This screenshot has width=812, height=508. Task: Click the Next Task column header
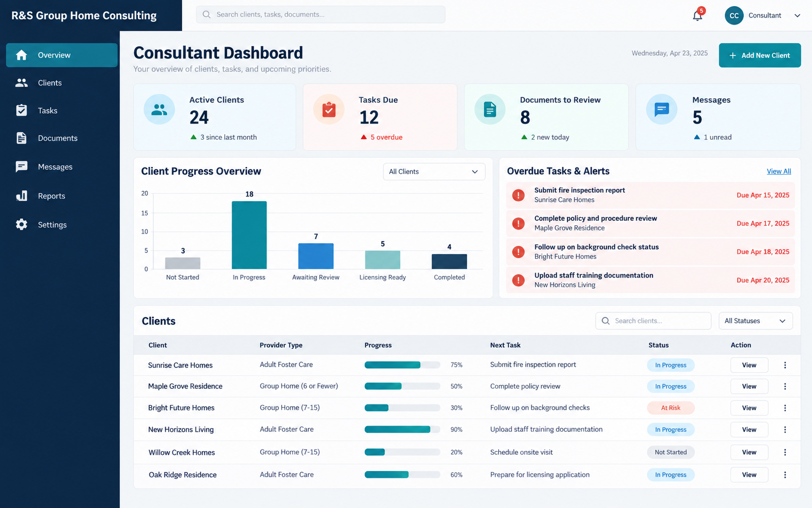(x=505, y=345)
